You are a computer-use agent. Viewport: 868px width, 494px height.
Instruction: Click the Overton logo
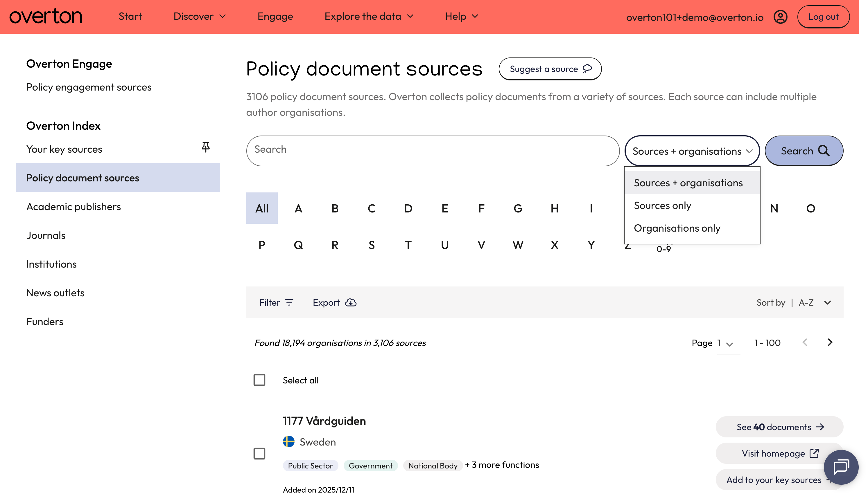click(x=46, y=16)
